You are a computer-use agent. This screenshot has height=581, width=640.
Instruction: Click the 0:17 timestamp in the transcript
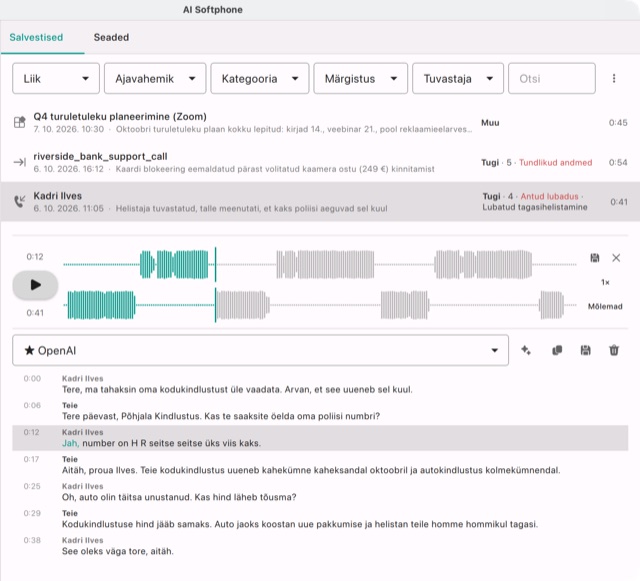pyautogui.click(x=31, y=459)
